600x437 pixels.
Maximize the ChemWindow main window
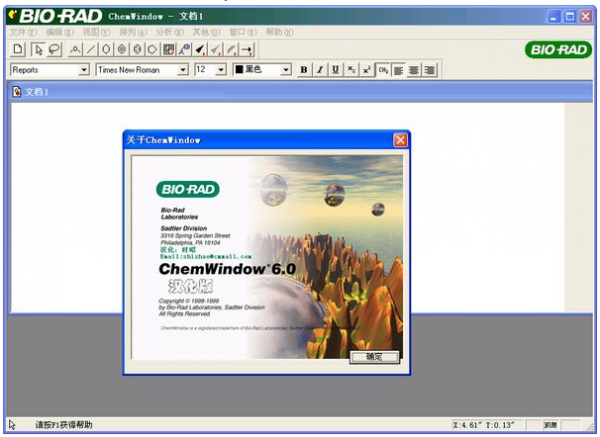click(x=570, y=16)
